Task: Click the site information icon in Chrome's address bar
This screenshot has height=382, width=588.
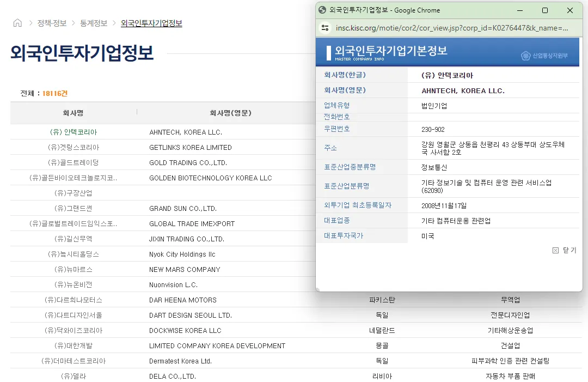Action: point(324,28)
